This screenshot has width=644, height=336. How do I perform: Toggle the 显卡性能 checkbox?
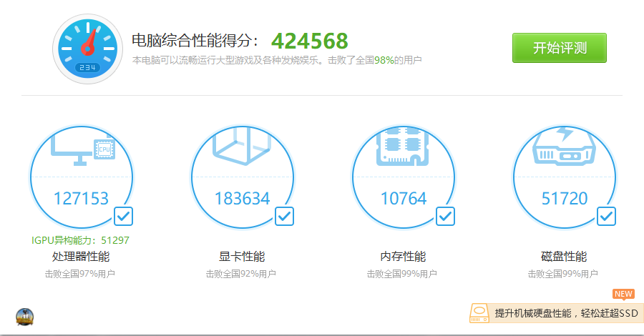click(284, 216)
